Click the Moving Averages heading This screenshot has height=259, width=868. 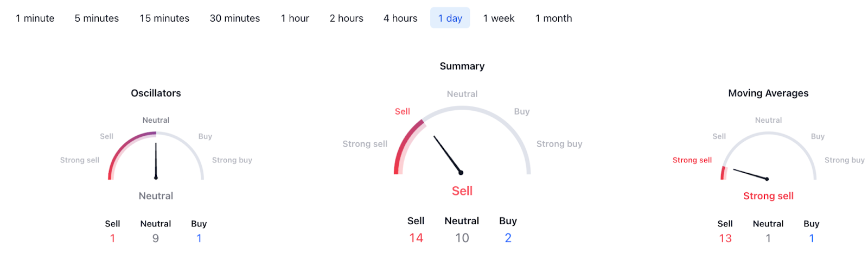768,93
